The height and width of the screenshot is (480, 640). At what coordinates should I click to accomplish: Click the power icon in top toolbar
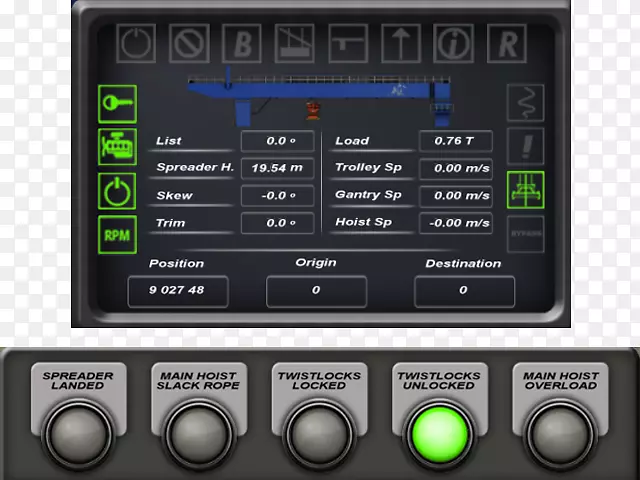tap(136, 44)
